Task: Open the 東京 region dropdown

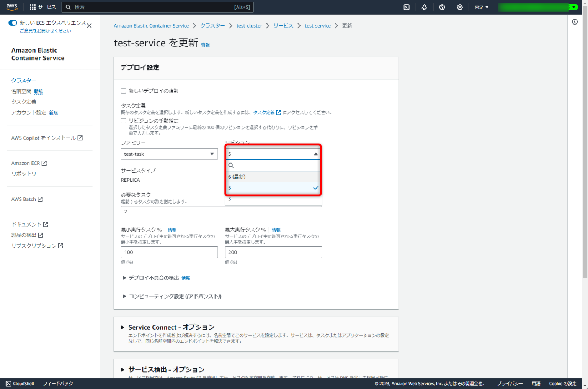Action: [x=481, y=7]
